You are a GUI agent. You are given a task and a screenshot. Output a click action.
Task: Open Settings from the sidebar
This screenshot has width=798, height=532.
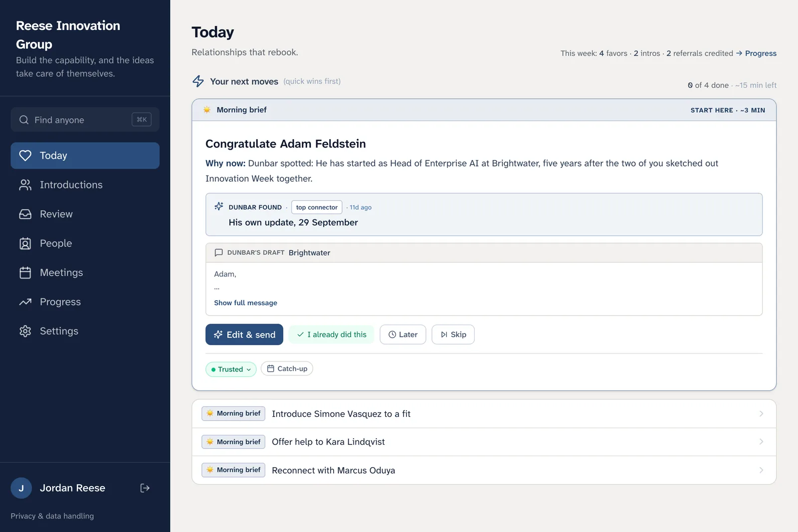tap(85, 331)
